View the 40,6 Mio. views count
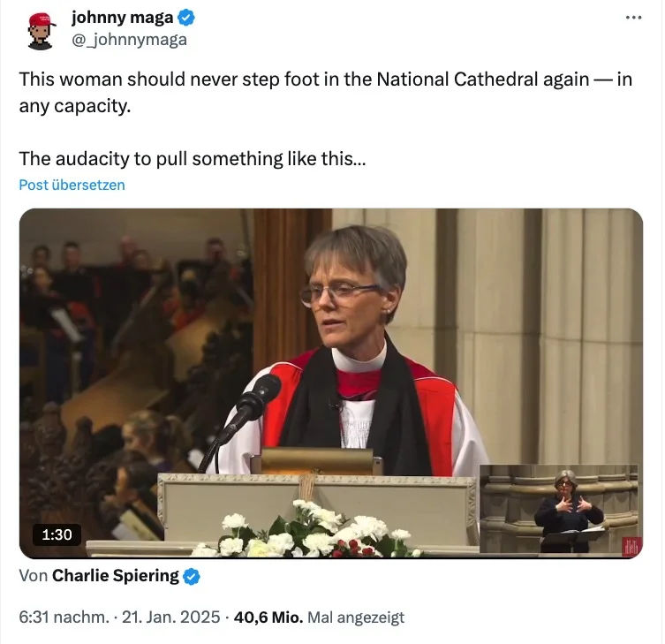Screen dimensions: 665x644 click(x=267, y=618)
